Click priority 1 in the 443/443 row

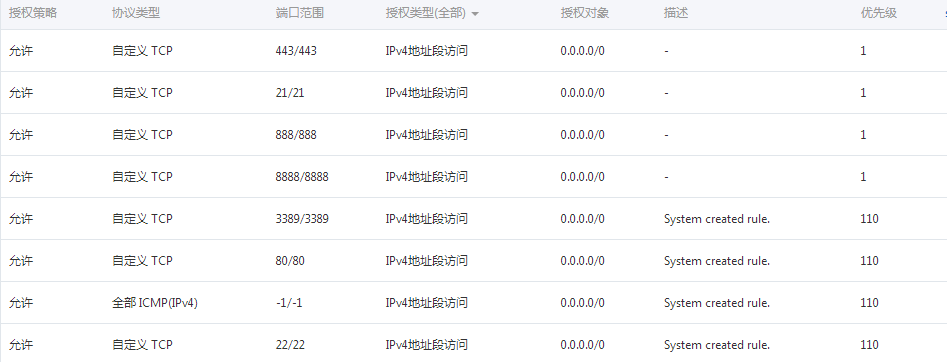(863, 51)
